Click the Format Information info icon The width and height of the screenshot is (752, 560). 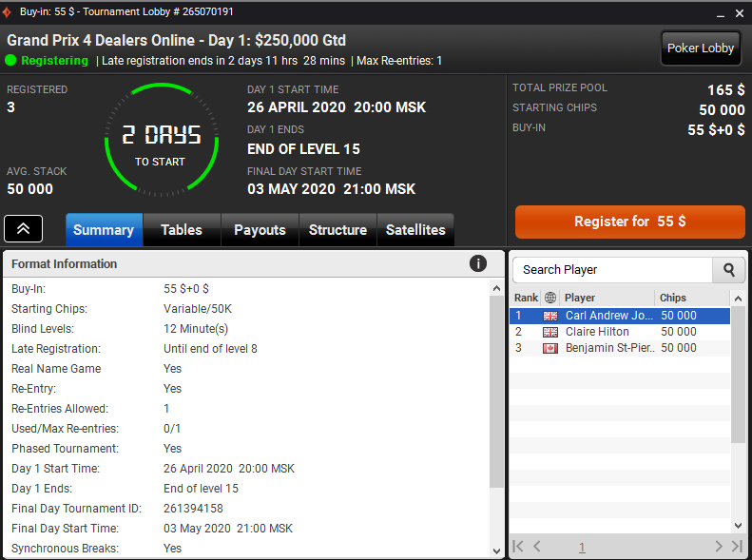click(478, 264)
